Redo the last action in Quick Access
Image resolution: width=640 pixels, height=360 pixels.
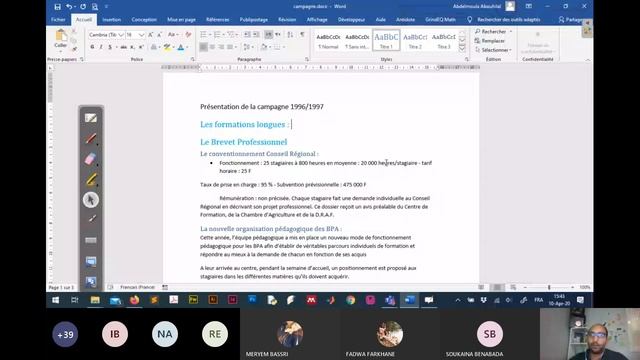[x=83, y=7]
